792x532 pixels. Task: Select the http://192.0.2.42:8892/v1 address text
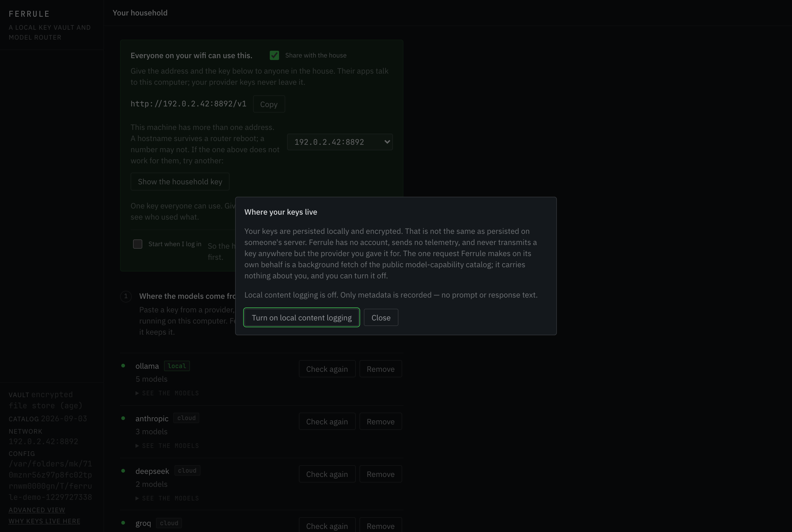pos(188,104)
